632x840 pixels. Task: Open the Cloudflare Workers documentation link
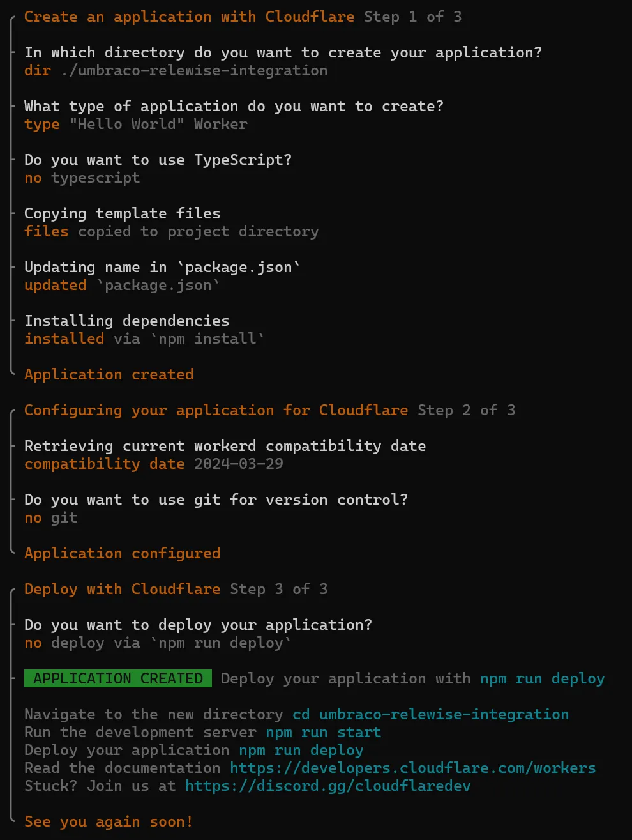click(412, 768)
